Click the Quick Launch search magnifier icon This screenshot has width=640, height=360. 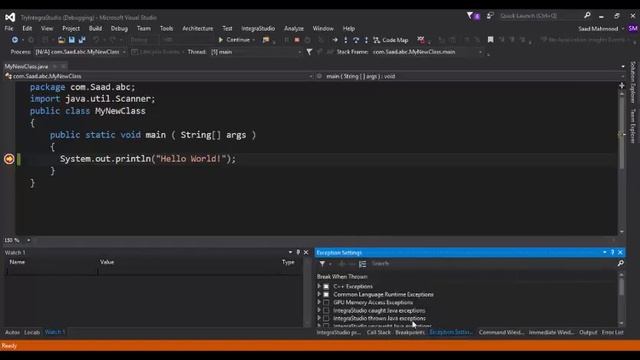(x=587, y=16)
